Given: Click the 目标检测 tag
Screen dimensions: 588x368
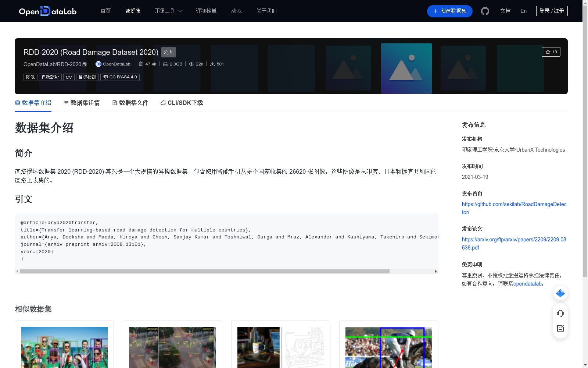Looking at the screenshot, I should [x=87, y=77].
